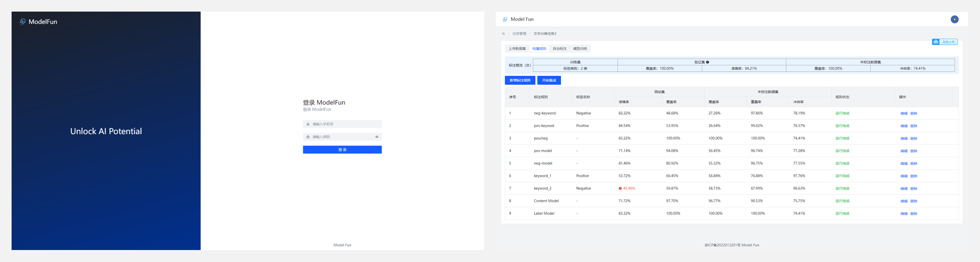Switch to the 上传数据集 tab

(x=517, y=49)
